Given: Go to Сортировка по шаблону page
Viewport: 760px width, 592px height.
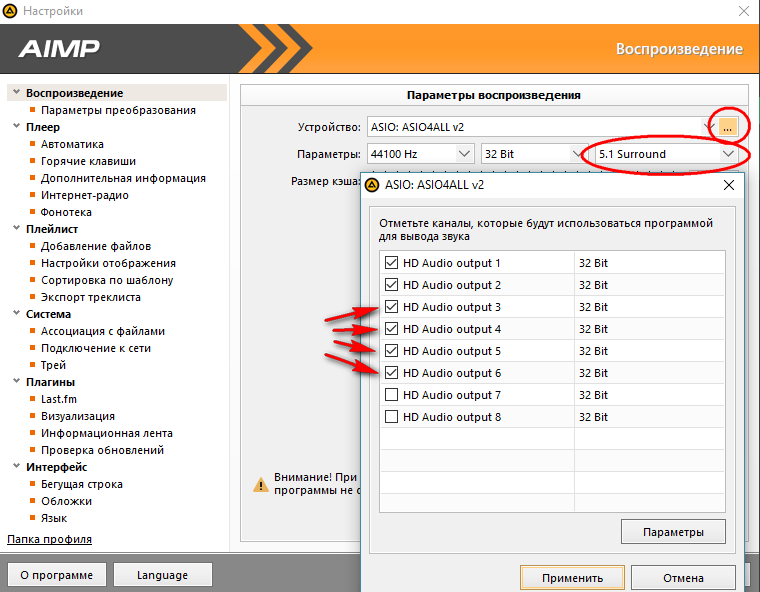Looking at the screenshot, I should pos(107,280).
